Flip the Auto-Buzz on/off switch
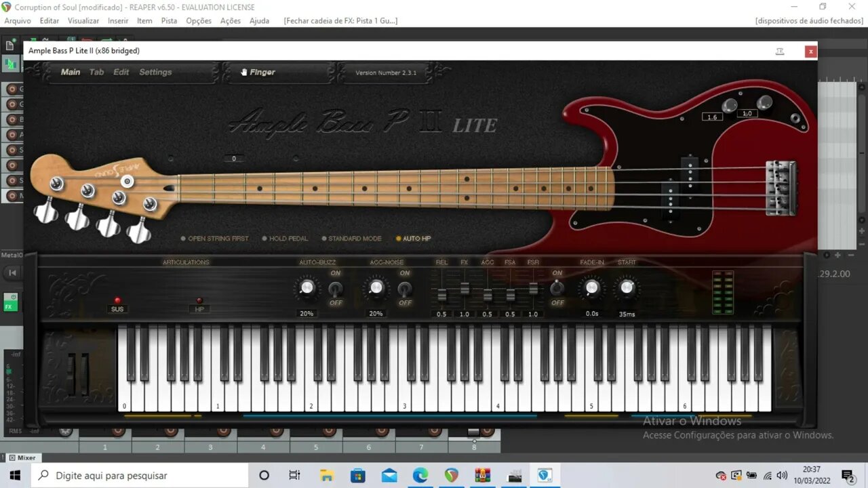868x488 pixels. [336, 288]
